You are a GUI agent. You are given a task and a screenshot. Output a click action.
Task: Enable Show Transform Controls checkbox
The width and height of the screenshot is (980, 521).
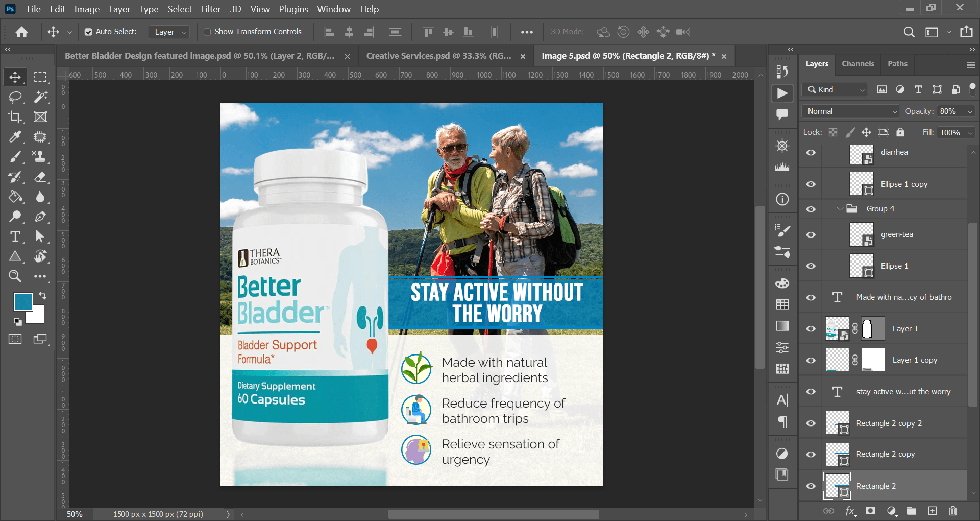(x=207, y=32)
